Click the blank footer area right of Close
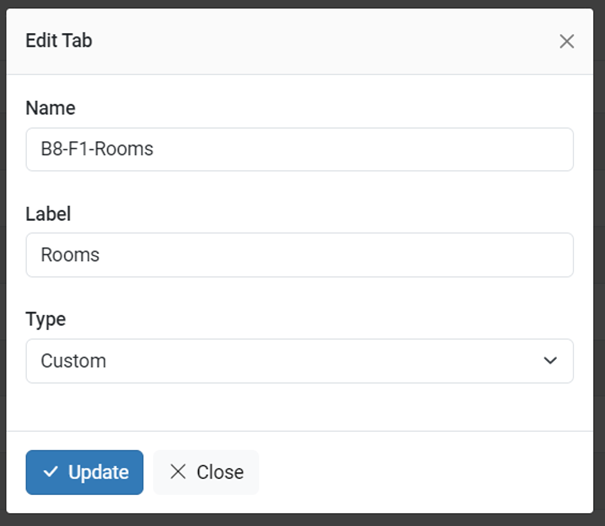Viewport: 605px width, 526px height. (x=424, y=472)
